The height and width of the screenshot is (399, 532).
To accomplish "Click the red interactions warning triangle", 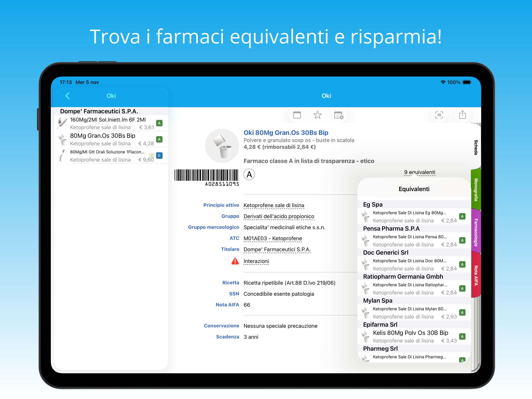I will coord(235,261).
